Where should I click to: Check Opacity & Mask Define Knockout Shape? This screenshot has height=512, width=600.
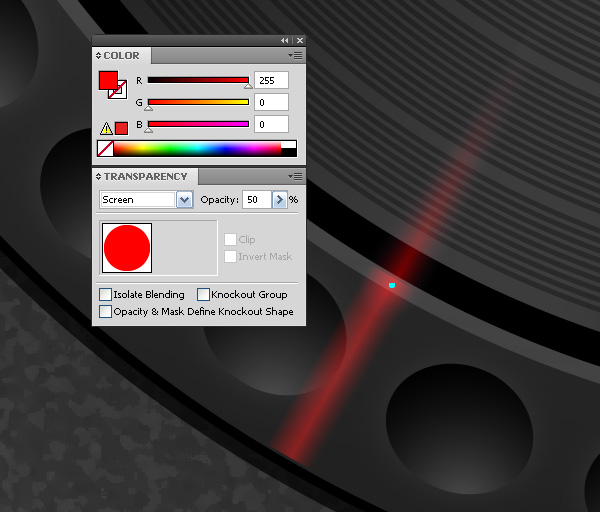(105, 311)
